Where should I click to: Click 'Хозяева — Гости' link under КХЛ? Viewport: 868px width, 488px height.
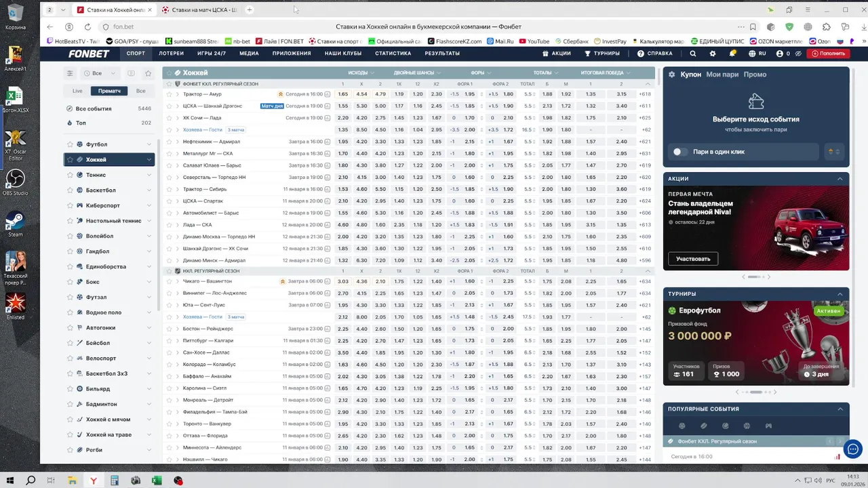coord(203,129)
